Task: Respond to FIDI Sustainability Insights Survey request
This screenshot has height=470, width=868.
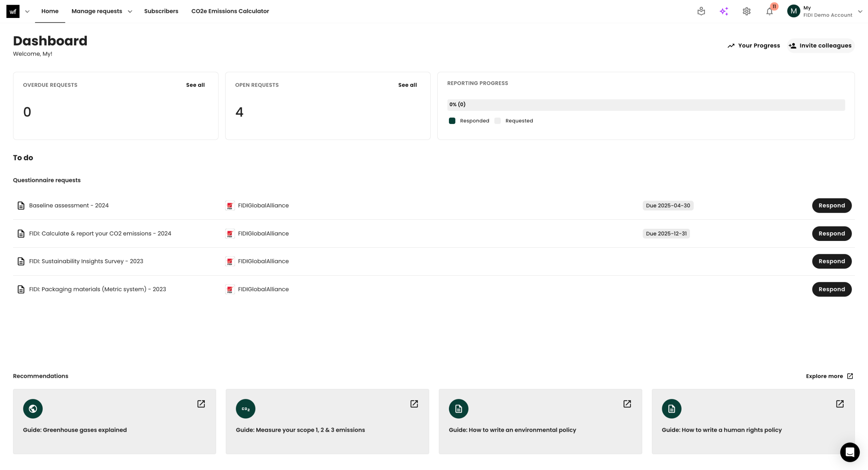Action: [x=831, y=261]
